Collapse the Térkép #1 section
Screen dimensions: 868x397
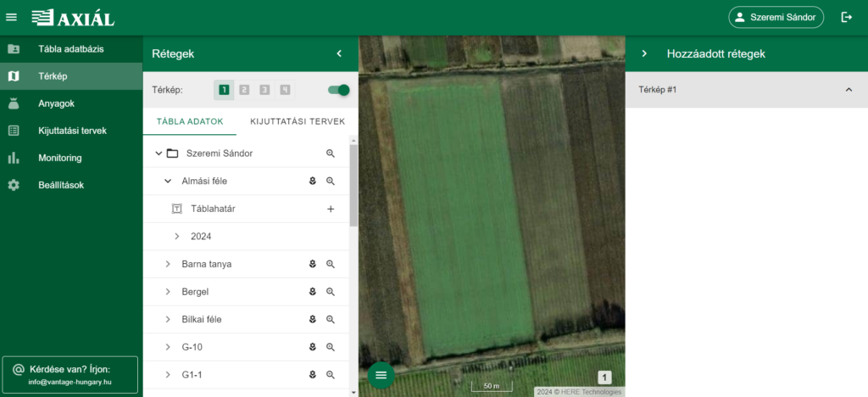pos(849,90)
